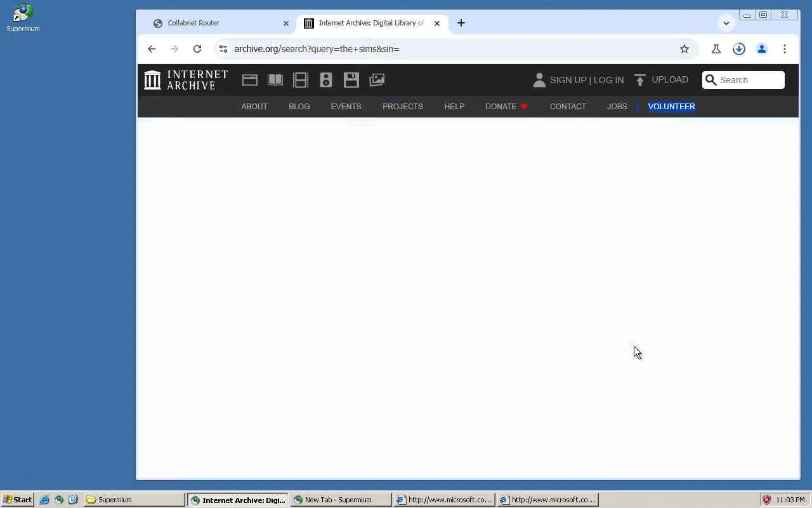
Task: Open the EVENTS navigation link
Action: click(346, 107)
